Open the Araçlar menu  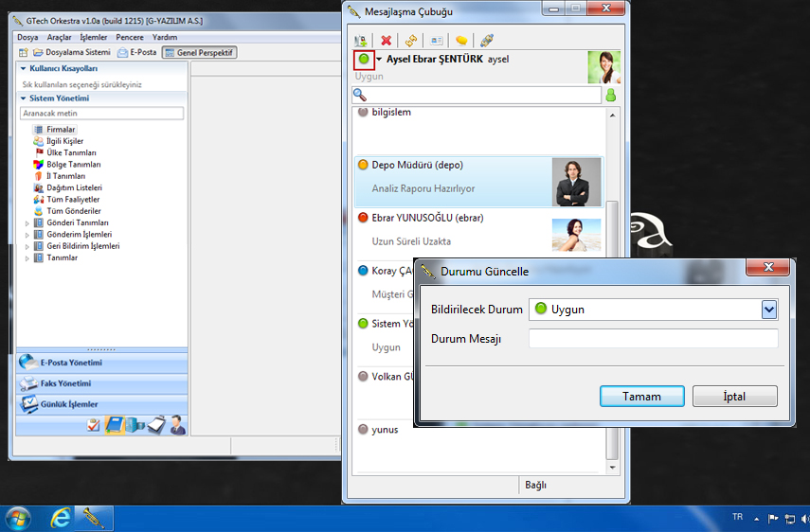tap(59, 37)
